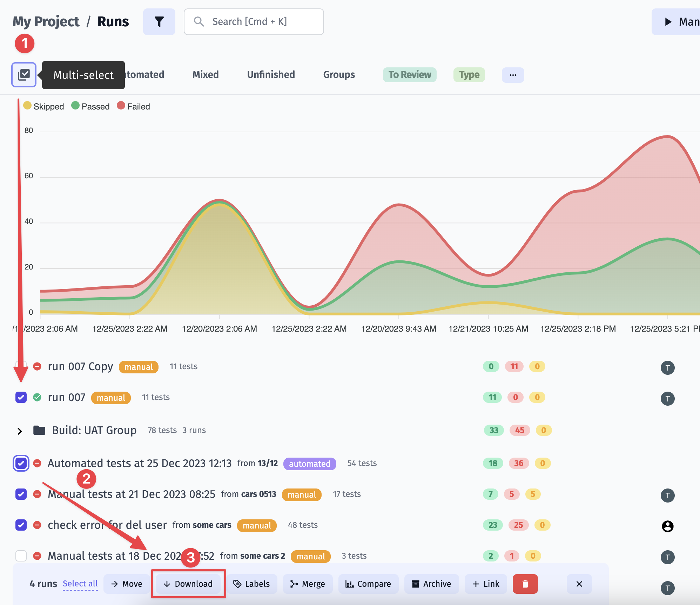700x605 pixels.
Task: Click the play icon on the Manual run button
Action: point(668,22)
